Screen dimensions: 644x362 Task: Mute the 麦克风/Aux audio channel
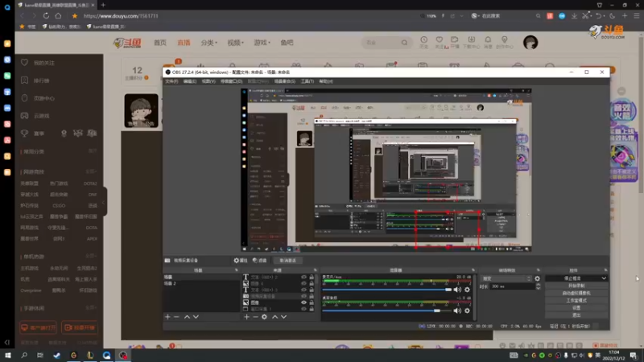(457, 290)
